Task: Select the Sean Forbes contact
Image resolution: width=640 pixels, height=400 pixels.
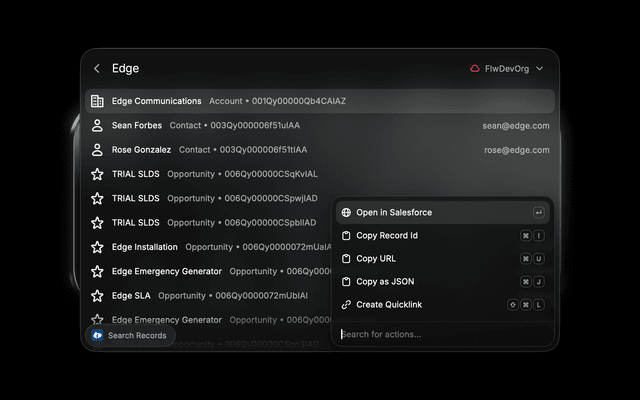Action: 320,125
